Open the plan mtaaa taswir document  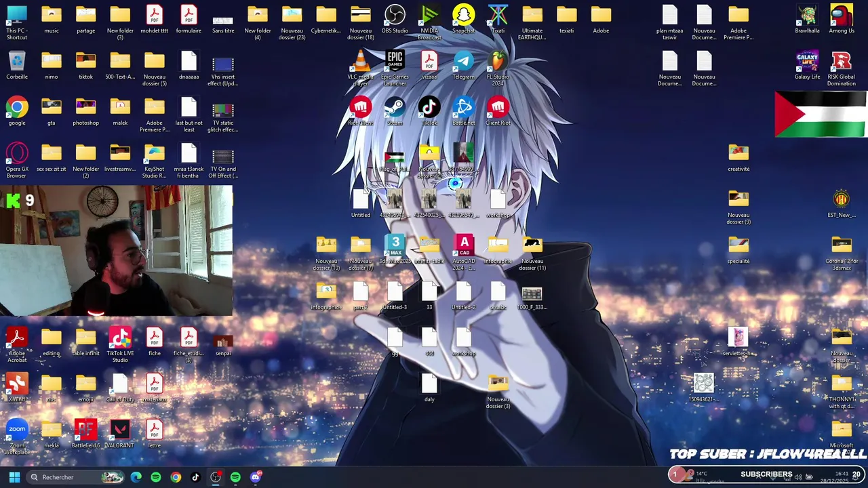tap(670, 22)
